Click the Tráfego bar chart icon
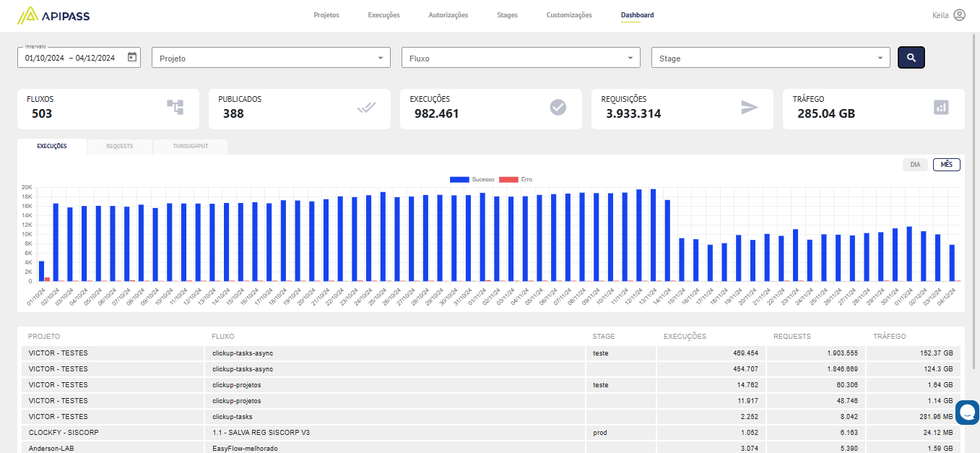This screenshot has width=980, height=453. click(941, 108)
